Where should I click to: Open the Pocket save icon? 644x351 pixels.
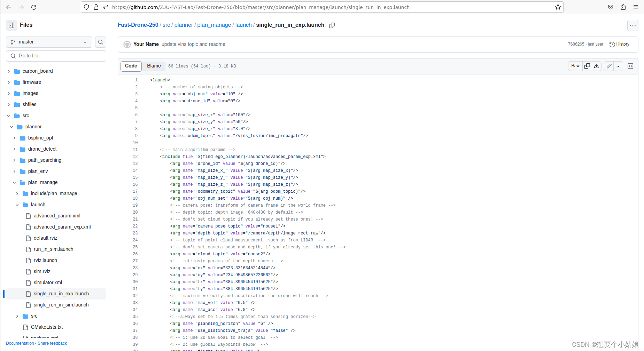click(611, 7)
